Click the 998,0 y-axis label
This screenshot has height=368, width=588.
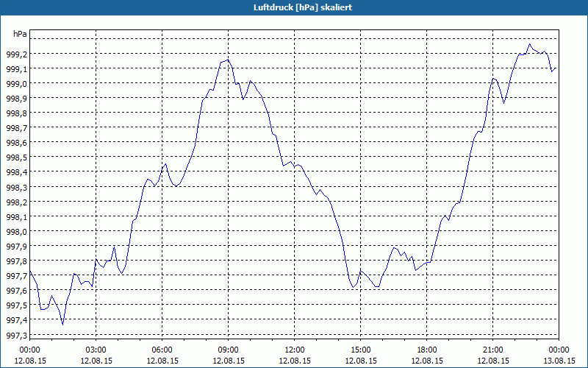(16, 232)
